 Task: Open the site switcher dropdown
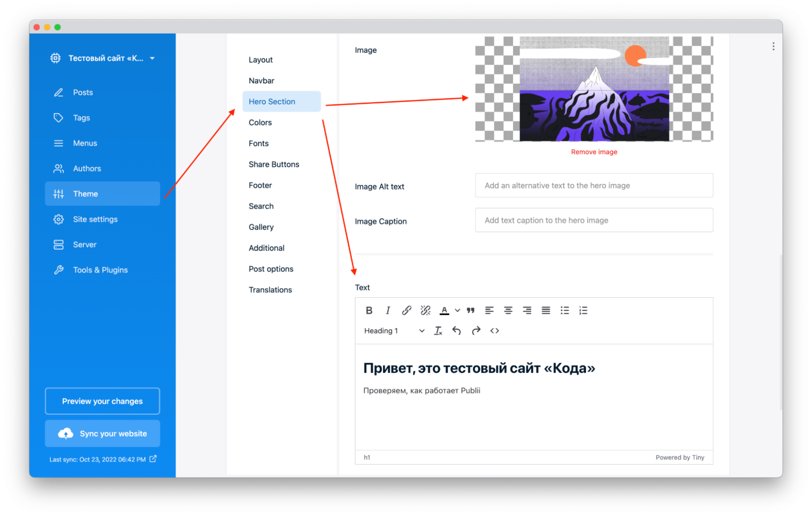coord(152,58)
